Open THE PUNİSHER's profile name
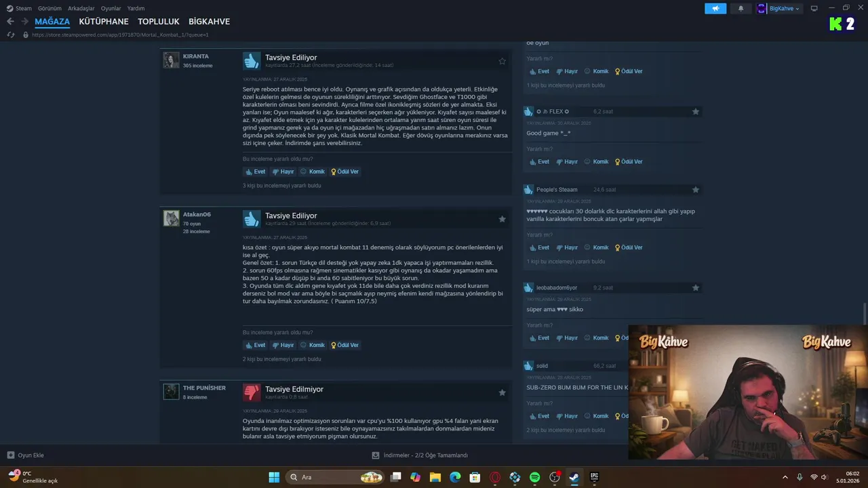The width and height of the screenshot is (868, 488). [204, 388]
